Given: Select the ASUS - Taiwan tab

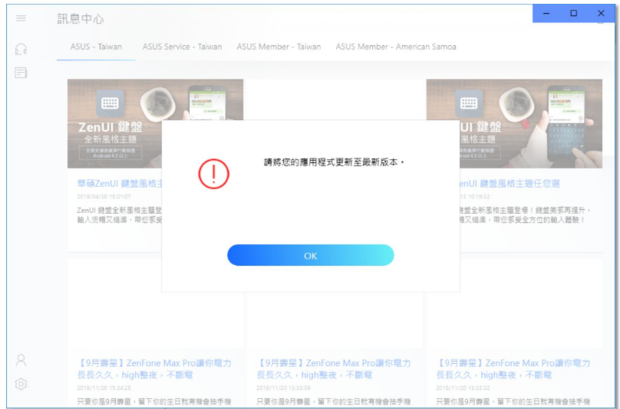Looking at the screenshot, I should [x=96, y=47].
